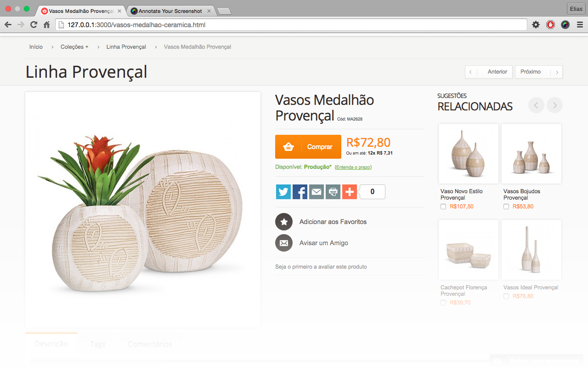Click the orange Comprar button
This screenshot has width=588, height=368.
(308, 147)
